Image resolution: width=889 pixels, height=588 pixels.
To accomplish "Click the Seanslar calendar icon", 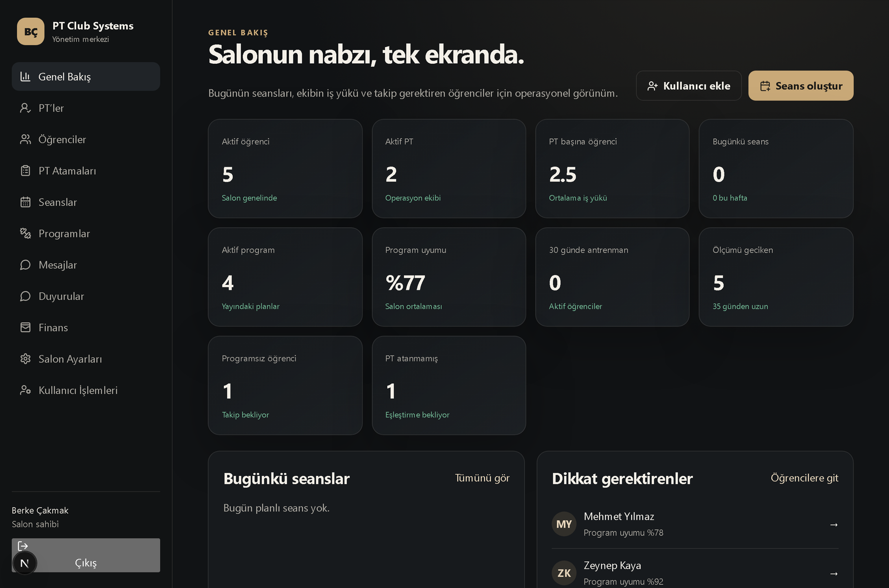I will 25,202.
